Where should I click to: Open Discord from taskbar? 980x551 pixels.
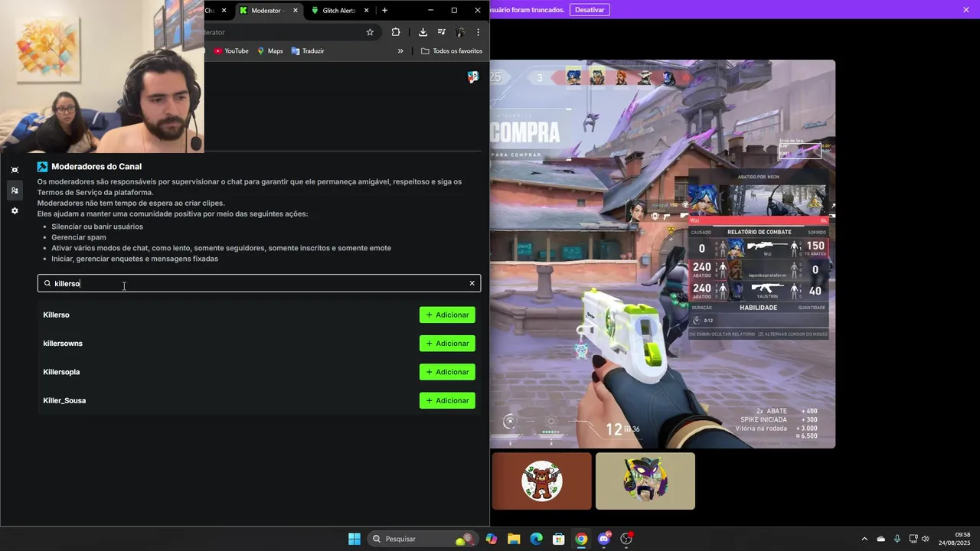[604, 539]
